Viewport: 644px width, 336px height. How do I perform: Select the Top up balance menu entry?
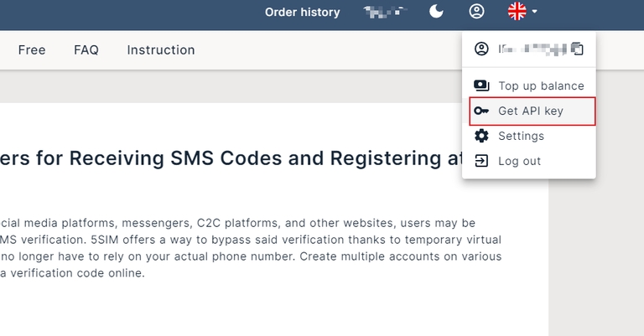click(x=541, y=85)
